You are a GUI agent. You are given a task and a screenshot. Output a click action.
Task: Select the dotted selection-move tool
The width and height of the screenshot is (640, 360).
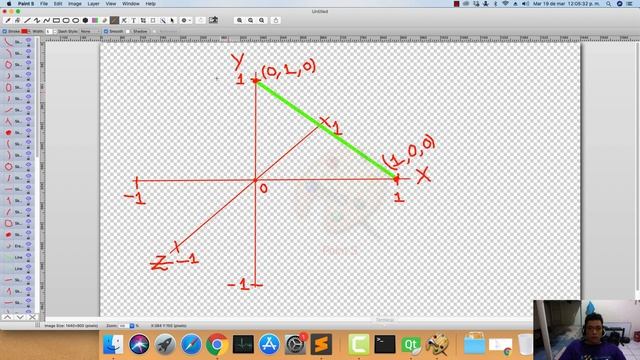143,20
